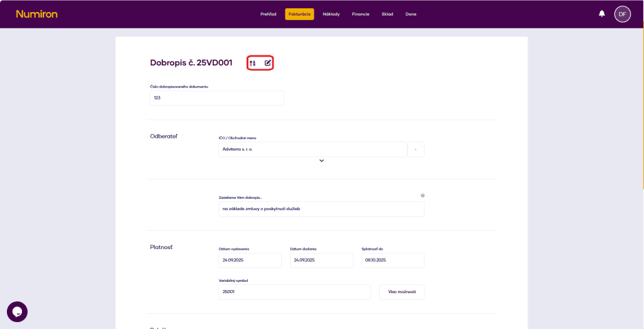Open the DF user avatar menu
The height and width of the screenshot is (329, 644).
(x=622, y=14)
